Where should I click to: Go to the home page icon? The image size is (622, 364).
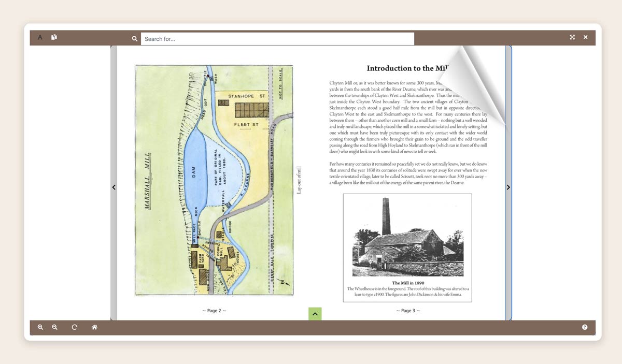94,327
